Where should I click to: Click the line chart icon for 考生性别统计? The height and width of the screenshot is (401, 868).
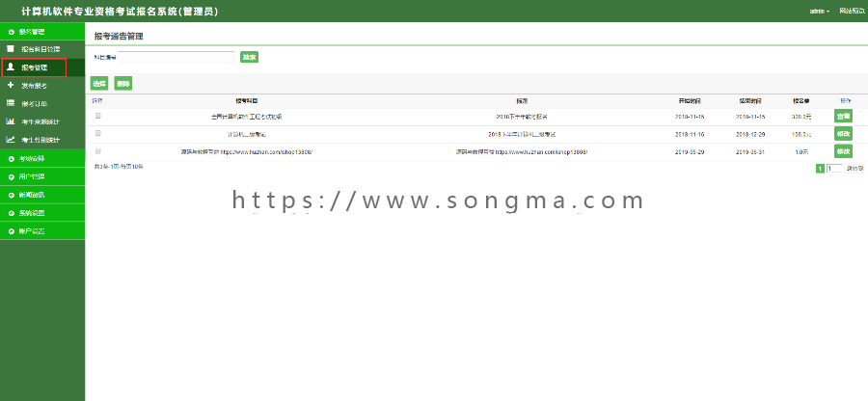11,140
